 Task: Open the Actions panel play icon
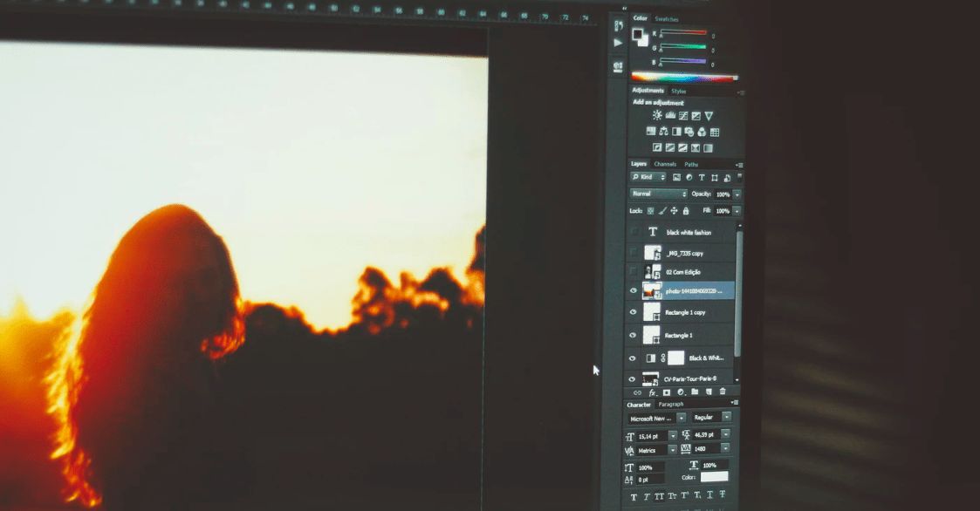coord(618,43)
